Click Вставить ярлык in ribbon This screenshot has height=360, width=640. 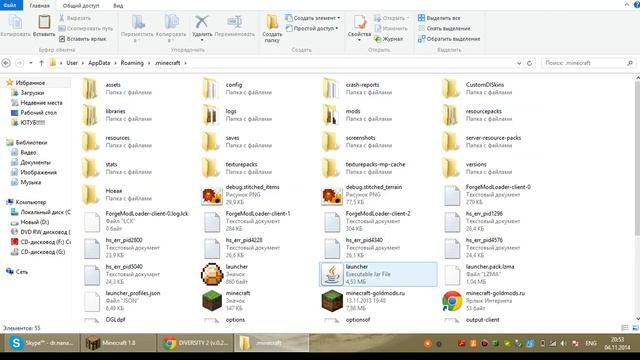[82, 39]
